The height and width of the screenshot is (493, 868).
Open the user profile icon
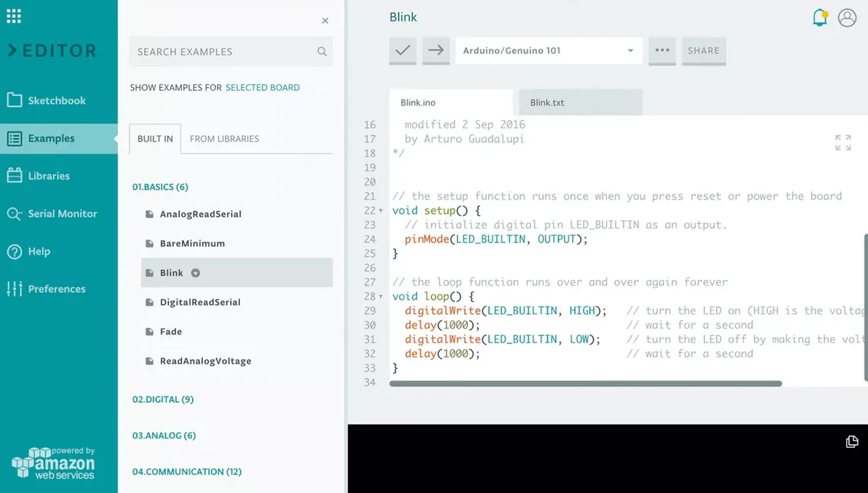pyautogui.click(x=847, y=17)
